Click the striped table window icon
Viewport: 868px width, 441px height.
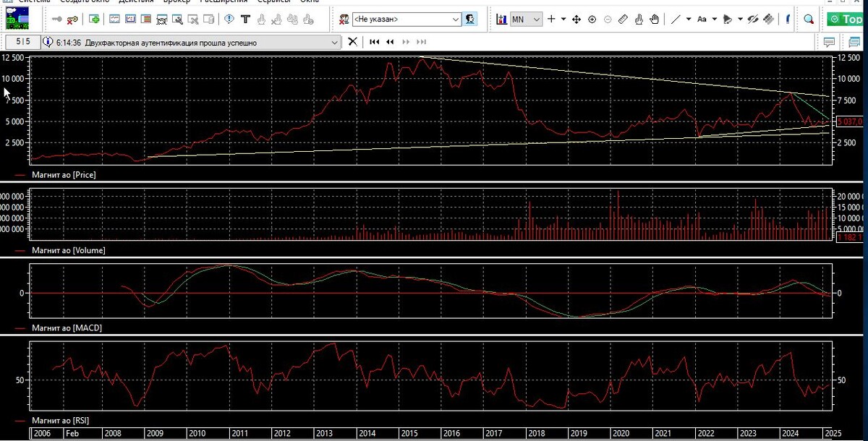click(x=146, y=20)
